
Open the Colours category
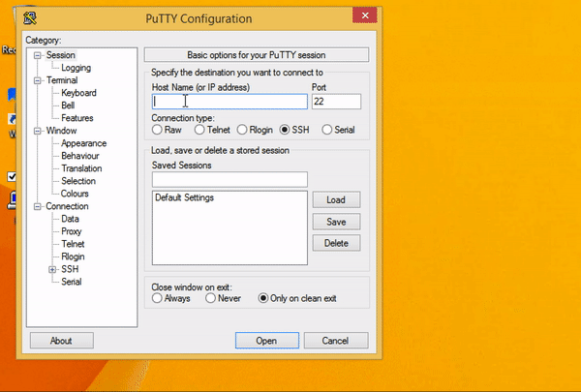(x=75, y=194)
